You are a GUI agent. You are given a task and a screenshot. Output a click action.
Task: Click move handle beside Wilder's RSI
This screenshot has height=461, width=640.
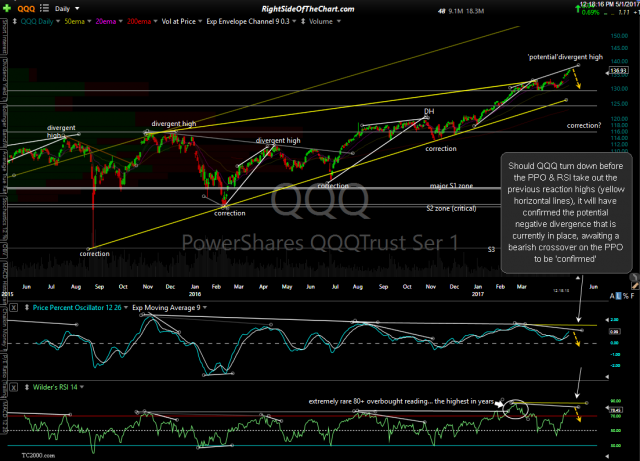coord(27,387)
